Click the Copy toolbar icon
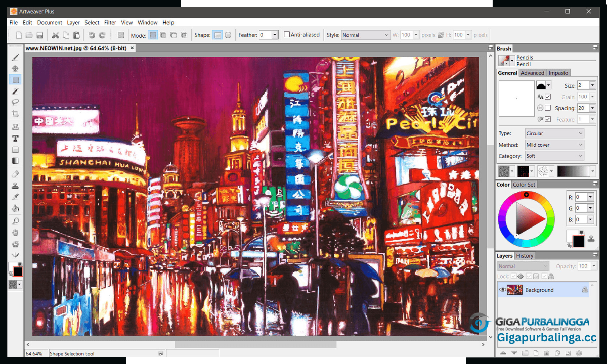This screenshot has width=607, height=364. point(66,35)
